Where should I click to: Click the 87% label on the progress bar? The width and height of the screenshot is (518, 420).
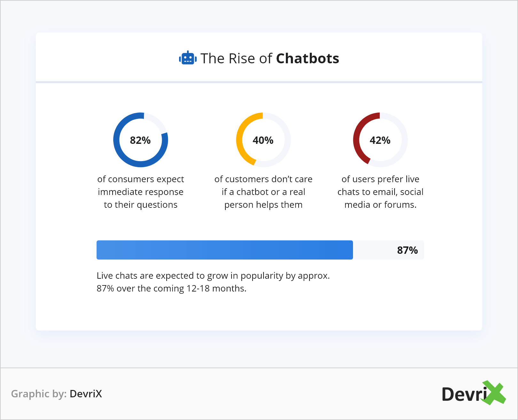(407, 250)
